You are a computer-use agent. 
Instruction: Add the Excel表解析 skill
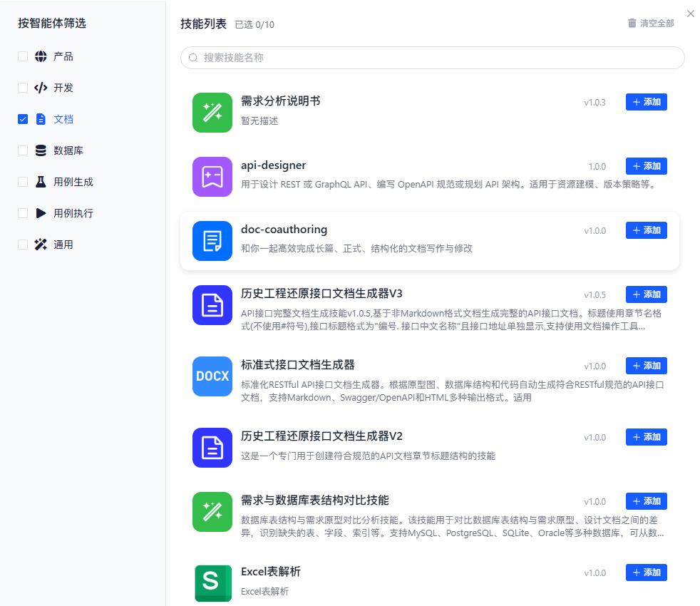646,572
